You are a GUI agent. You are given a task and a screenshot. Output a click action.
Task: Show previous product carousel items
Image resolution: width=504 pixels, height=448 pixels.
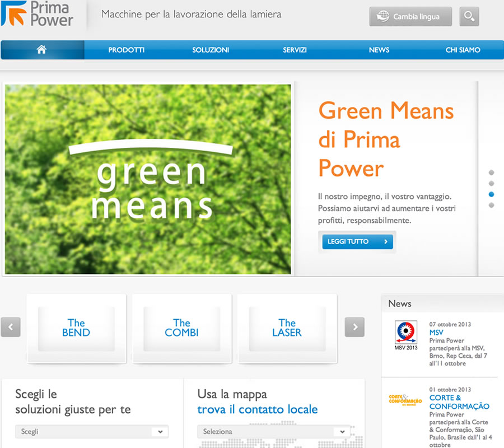(11, 327)
